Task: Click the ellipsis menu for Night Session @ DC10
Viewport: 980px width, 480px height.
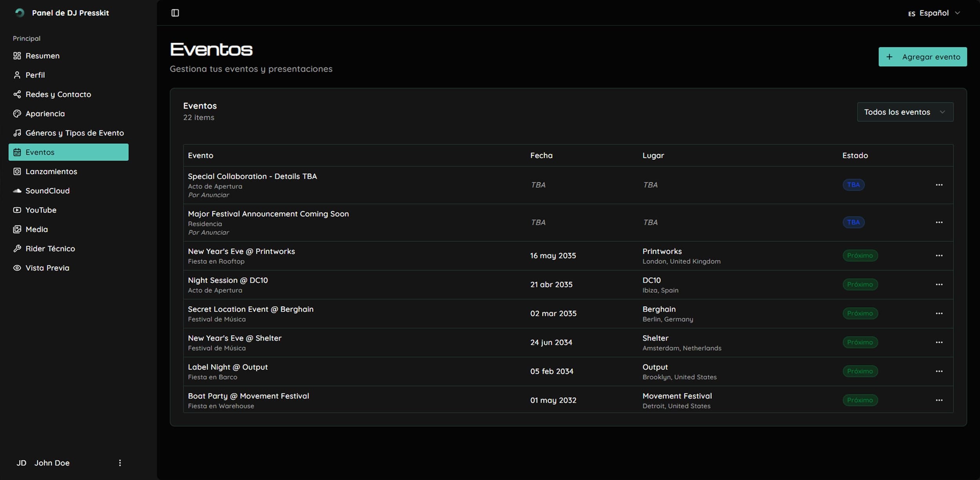Action: pos(940,284)
